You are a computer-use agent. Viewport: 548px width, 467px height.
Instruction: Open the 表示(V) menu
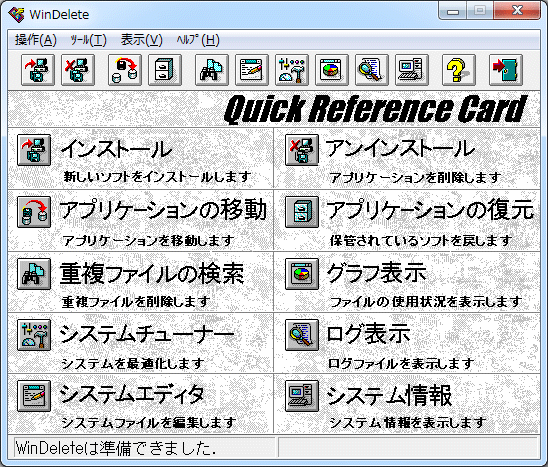142,40
